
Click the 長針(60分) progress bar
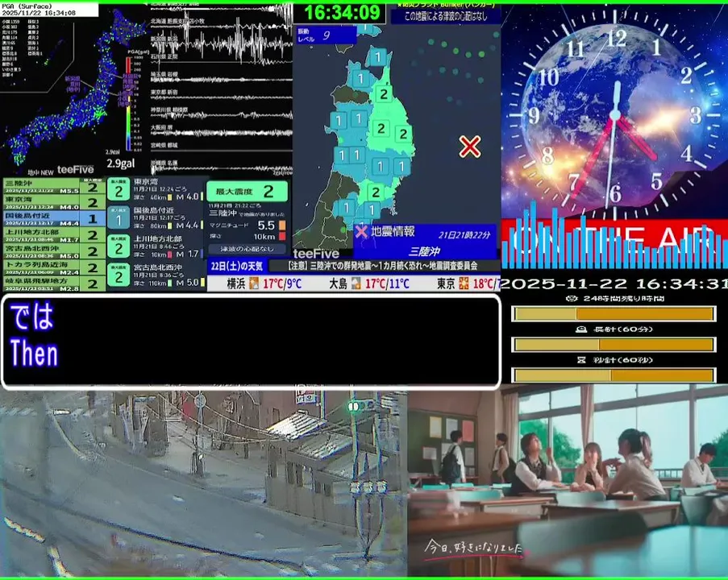(x=614, y=345)
